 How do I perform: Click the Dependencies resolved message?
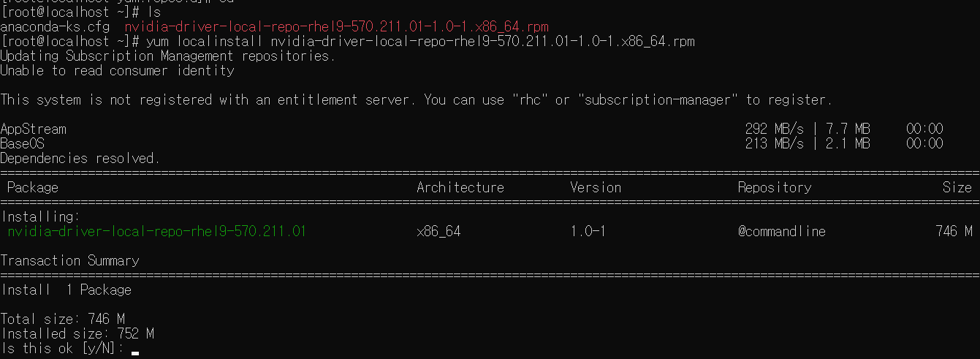click(80, 159)
